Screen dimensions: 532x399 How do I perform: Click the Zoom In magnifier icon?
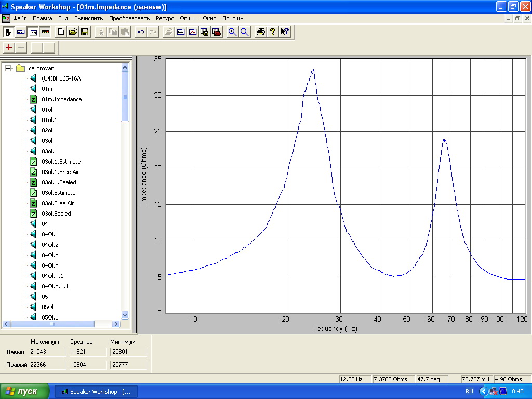[x=232, y=32]
